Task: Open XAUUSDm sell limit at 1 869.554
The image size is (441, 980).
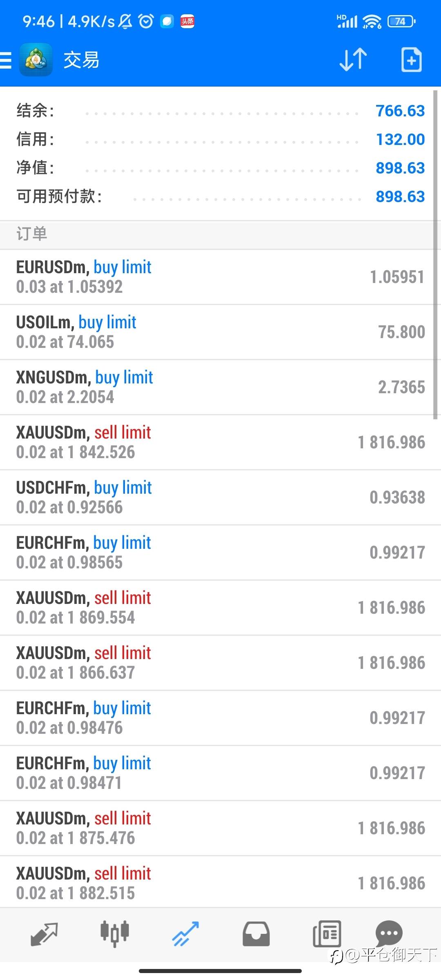Action: pyautogui.click(x=220, y=608)
